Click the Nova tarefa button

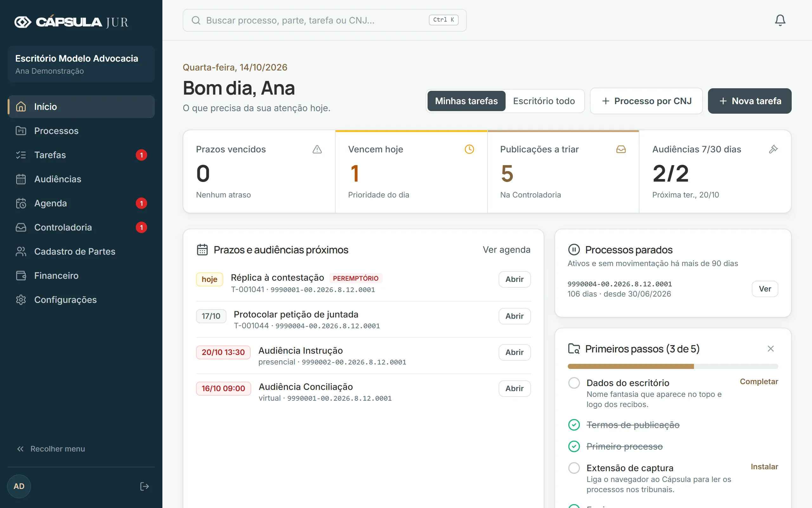[x=750, y=101]
